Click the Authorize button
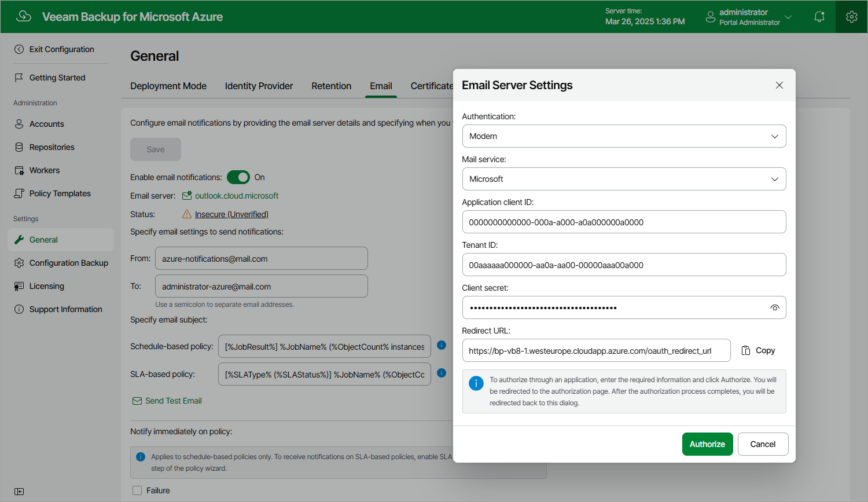 tap(707, 444)
